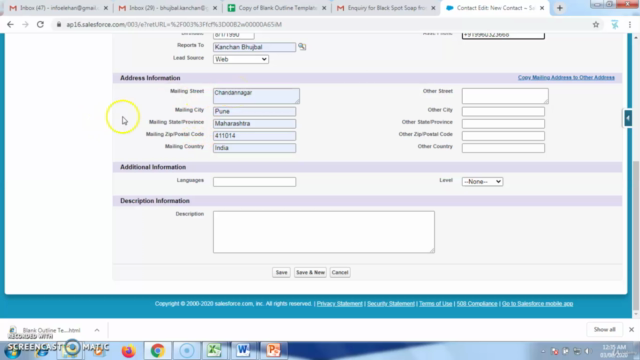
Task: Reload the Salesforce page
Action: pos(40,24)
